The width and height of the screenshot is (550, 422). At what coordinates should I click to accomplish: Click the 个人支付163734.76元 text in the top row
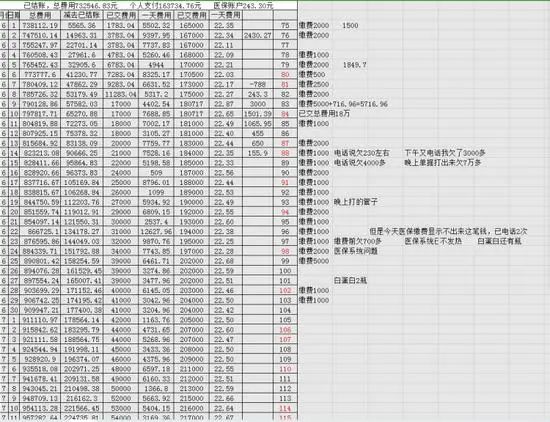(x=165, y=6)
